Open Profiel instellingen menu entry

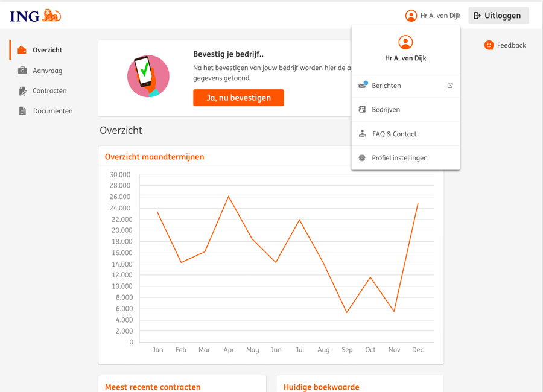399,158
